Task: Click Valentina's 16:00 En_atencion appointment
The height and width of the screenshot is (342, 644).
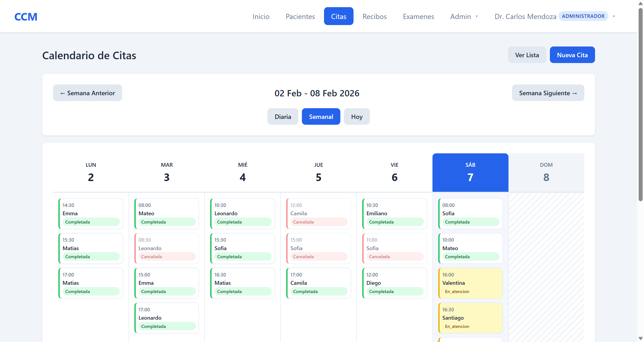Action: point(470,283)
